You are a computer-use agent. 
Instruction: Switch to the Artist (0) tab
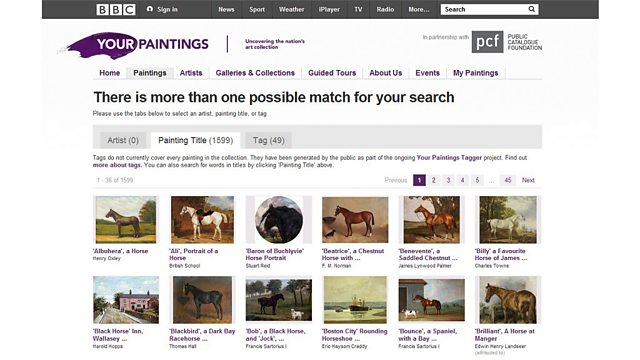(x=123, y=140)
